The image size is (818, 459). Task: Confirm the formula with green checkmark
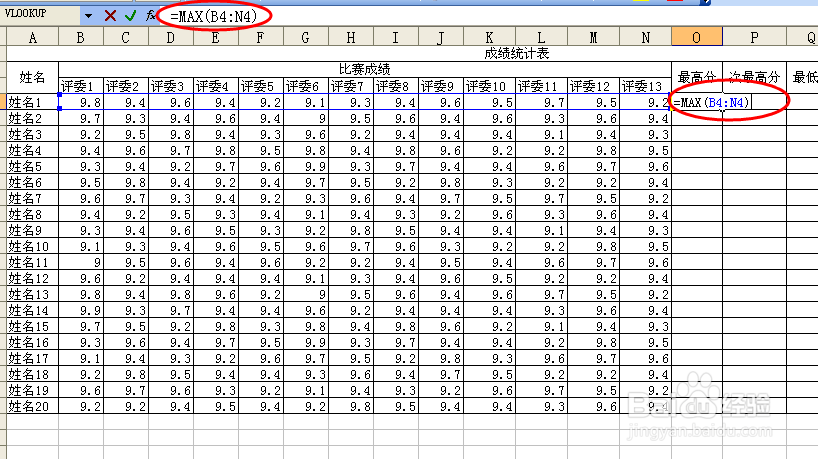[x=130, y=16]
